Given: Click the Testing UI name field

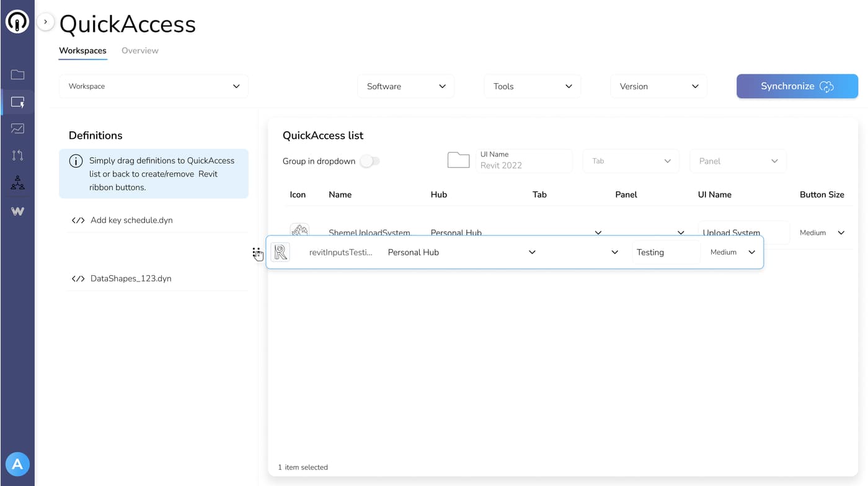Looking at the screenshot, I should click(x=664, y=252).
